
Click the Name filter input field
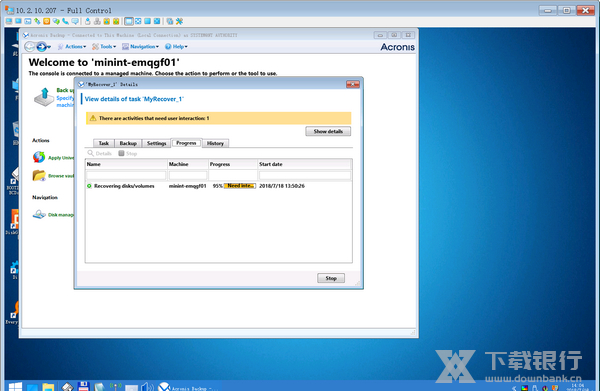126,175
